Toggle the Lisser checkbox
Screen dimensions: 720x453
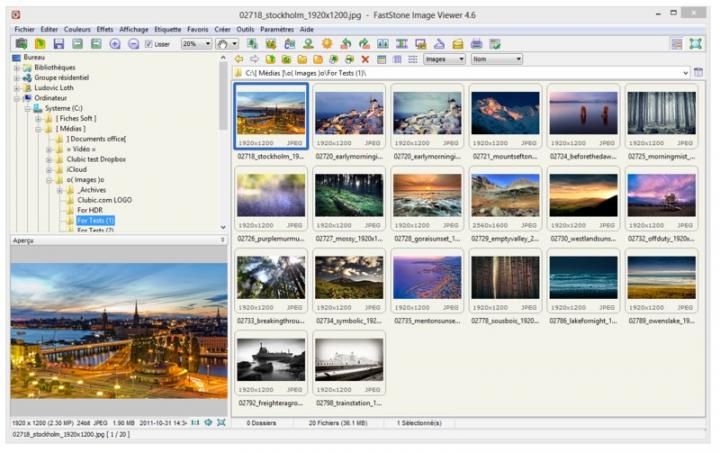[x=150, y=44]
